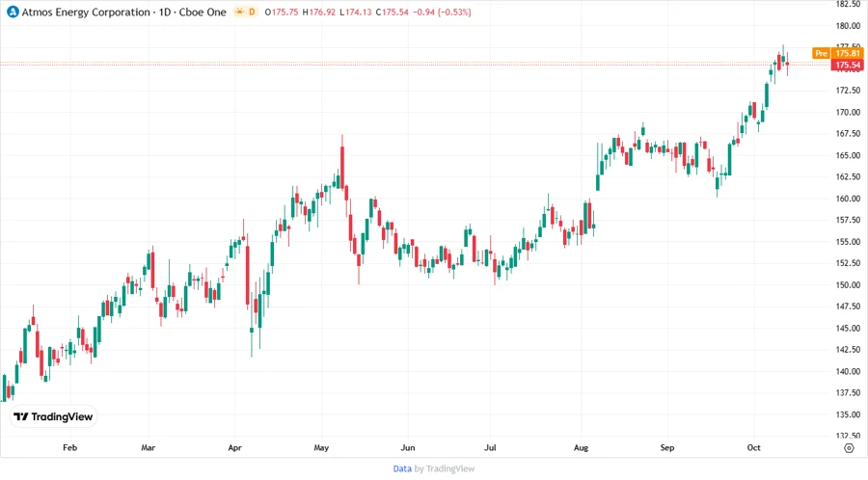
Task: Click the 172.50 price axis label
Action: click(x=848, y=91)
